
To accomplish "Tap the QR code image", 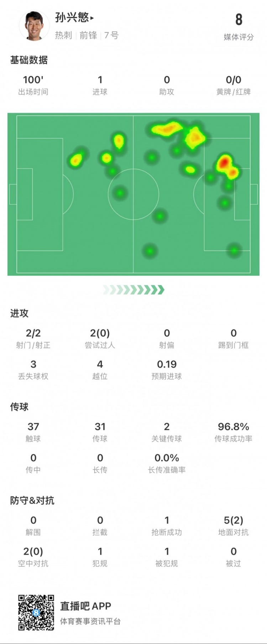I will tap(36, 612).
